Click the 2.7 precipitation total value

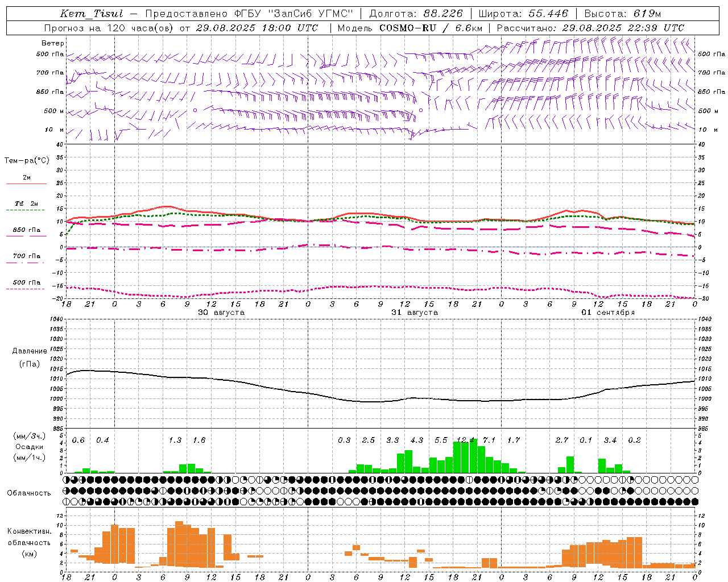click(562, 440)
